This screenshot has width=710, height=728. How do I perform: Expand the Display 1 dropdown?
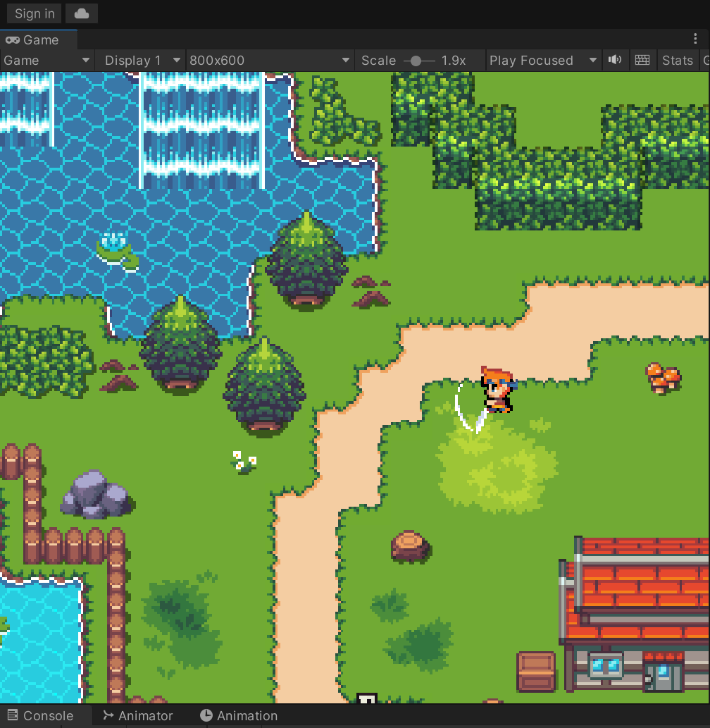[139, 61]
